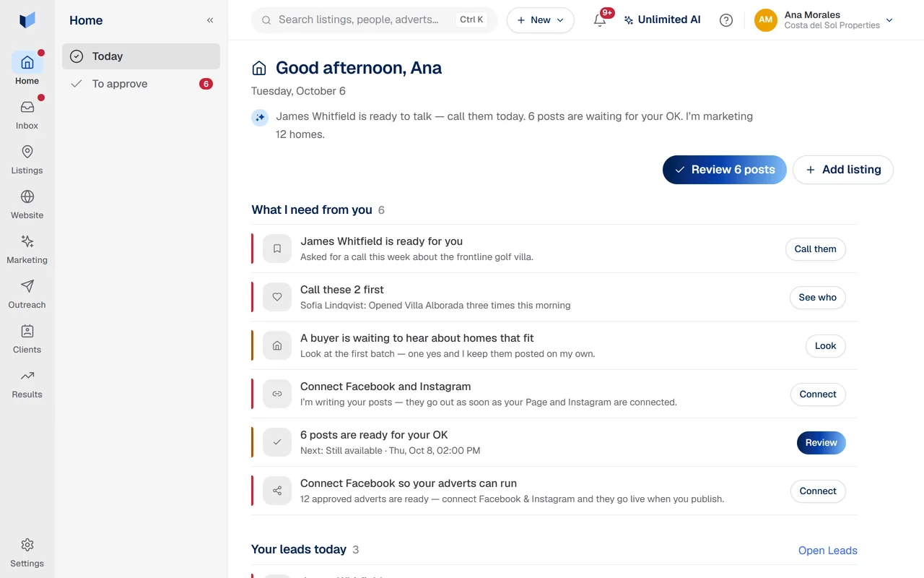The image size is (924, 578).
Task: Go to Listings in sidebar
Action: click(x=27, y=159)
